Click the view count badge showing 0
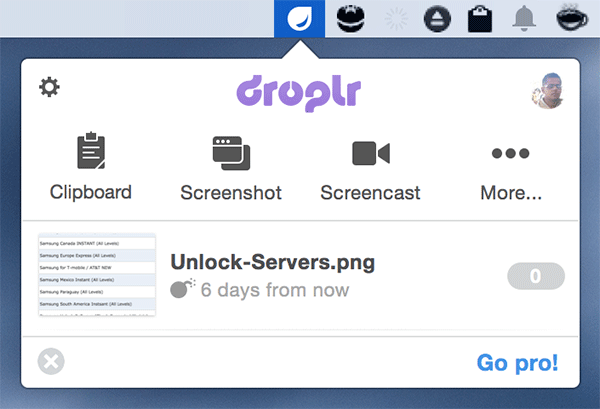The width and height of the screenshot is (600, 409). coord(536,276)
